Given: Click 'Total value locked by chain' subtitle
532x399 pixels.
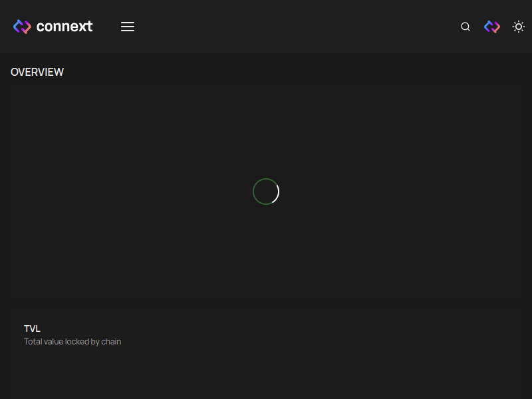Looking at the screenshot, I should pyautogui.click(x=72, y=342).
